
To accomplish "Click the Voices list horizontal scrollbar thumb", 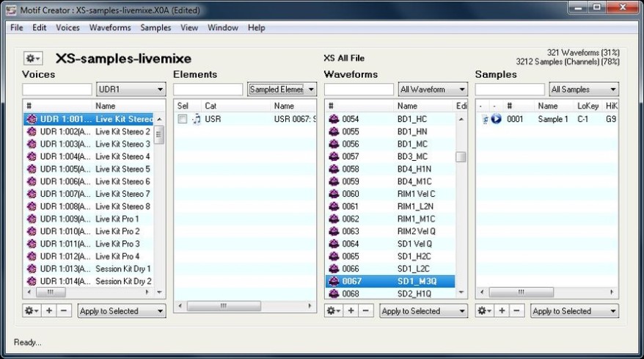I will coord(51,292).
